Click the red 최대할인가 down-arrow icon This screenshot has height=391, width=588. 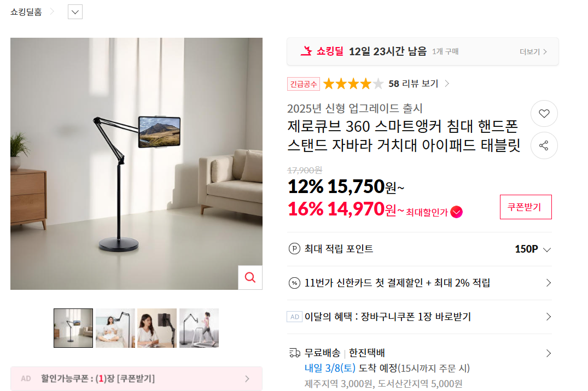(x=456, y=212)
